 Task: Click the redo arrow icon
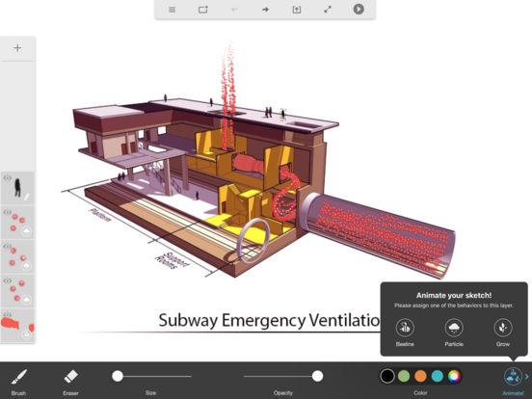[x=265, y=10]
